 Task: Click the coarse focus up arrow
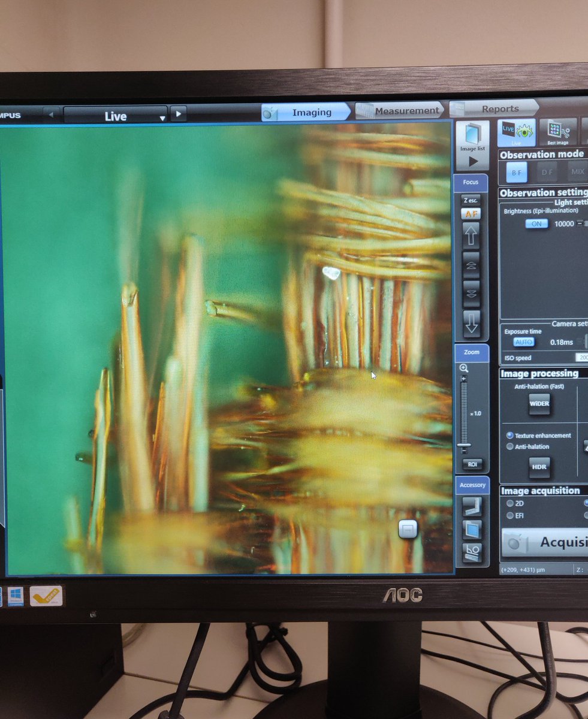[x=472, y=234]
